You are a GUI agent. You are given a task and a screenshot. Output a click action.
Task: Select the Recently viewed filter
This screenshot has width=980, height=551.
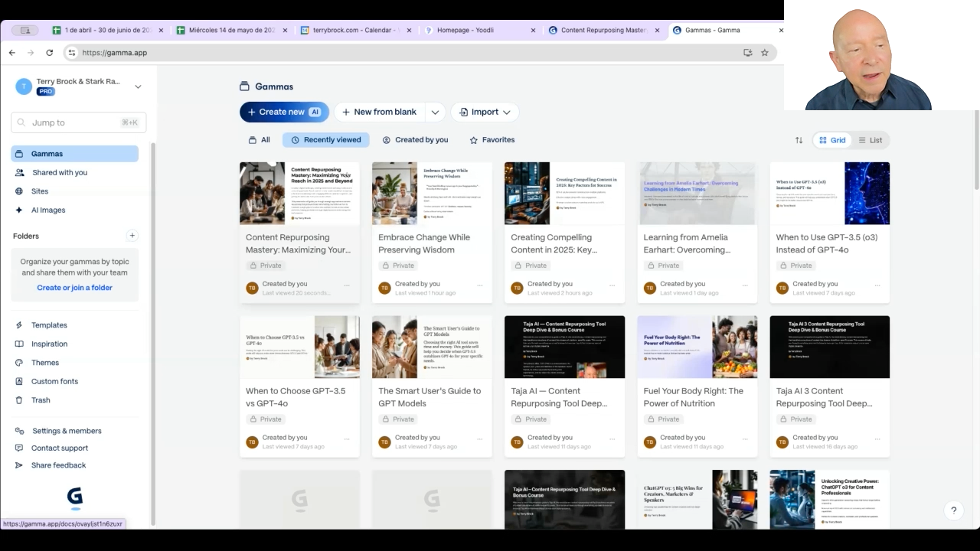pos(326,140)
